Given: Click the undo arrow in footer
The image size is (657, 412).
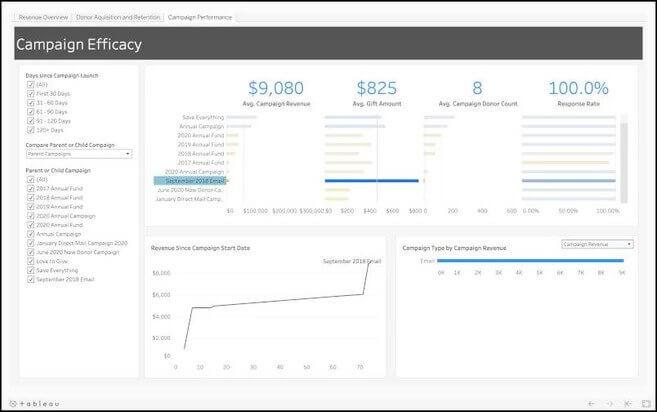Looking at the screenshot, I should point(591,403).
